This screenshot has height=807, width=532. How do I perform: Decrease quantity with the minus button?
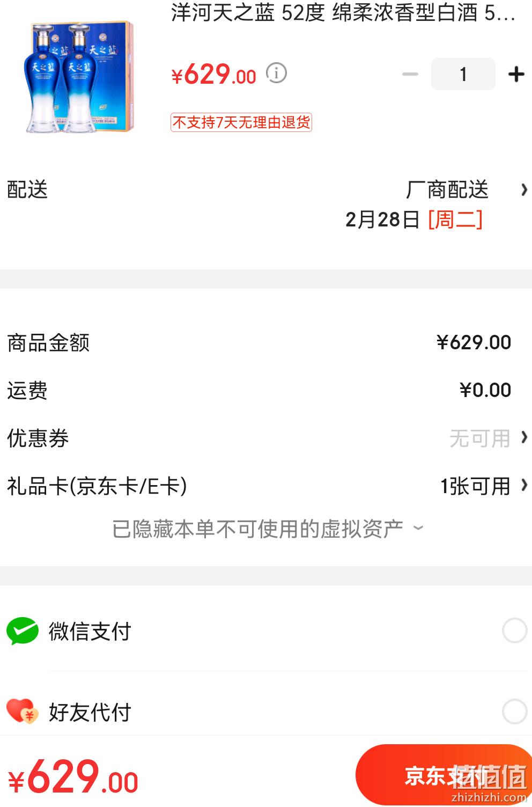pos(410,74)
